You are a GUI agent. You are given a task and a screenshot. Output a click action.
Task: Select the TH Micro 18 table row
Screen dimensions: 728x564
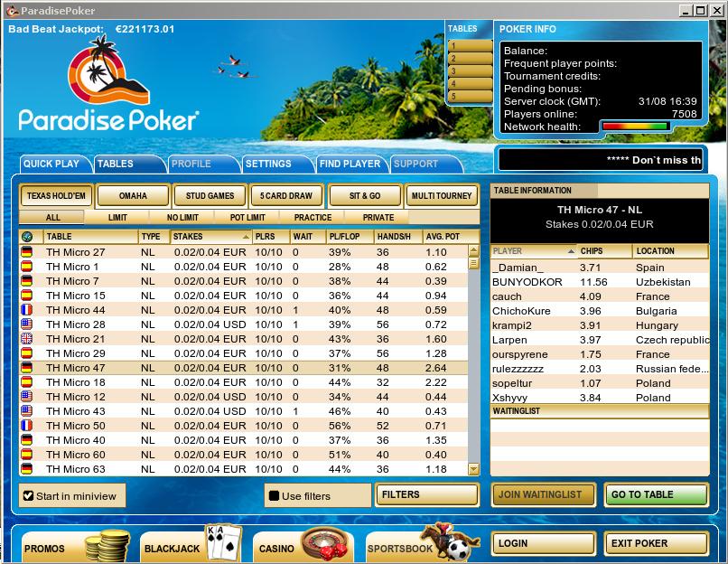[243, 382]
